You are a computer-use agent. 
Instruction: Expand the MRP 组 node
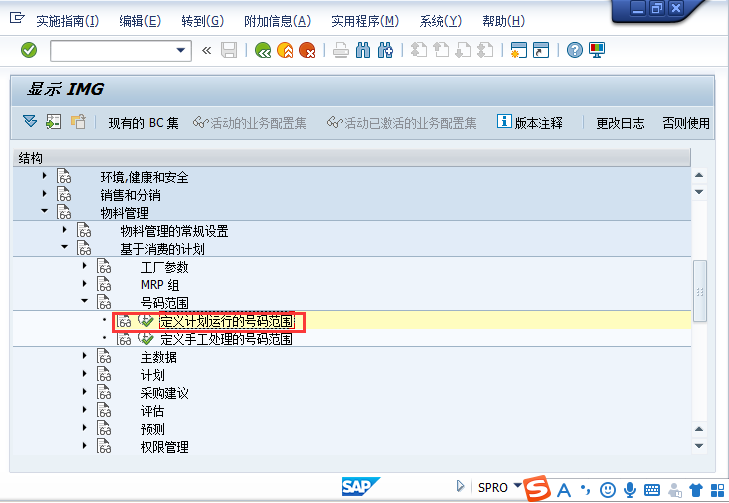pos(85,283)
